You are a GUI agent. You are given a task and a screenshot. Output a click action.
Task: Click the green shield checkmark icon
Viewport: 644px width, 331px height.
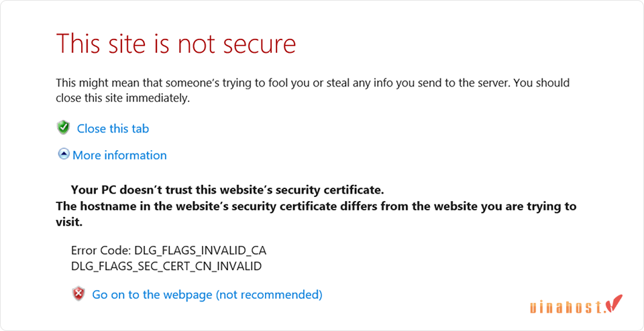63,127
